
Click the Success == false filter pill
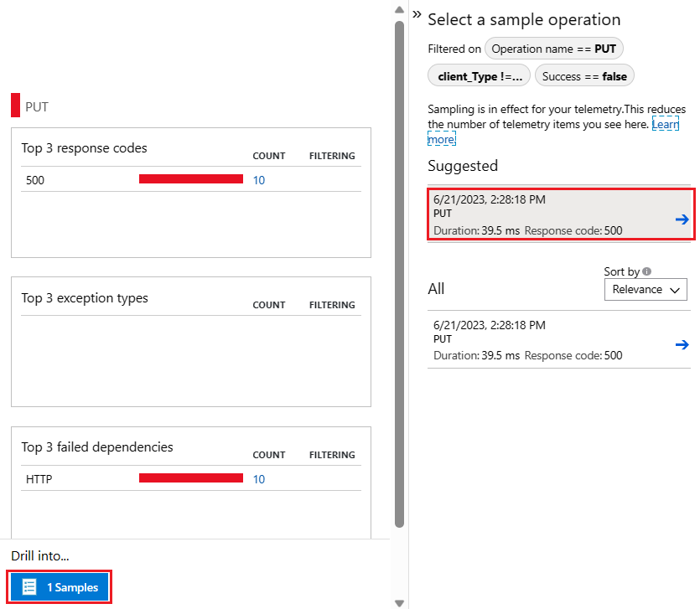pos(584,76)
